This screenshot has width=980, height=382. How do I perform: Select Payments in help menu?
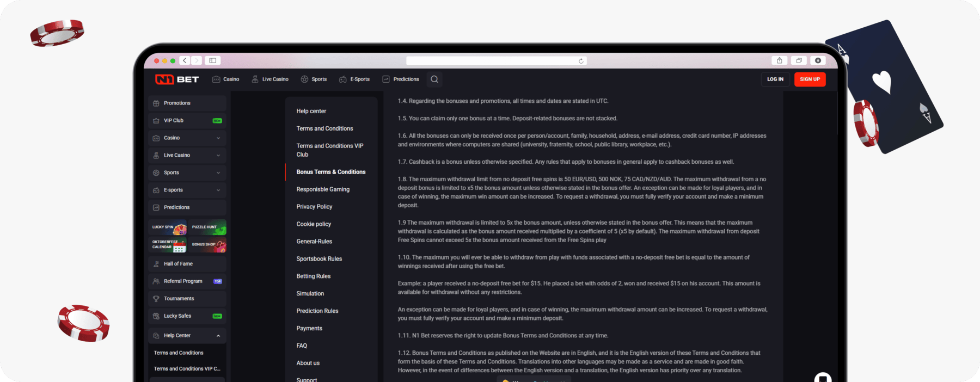tap(309, 329)
